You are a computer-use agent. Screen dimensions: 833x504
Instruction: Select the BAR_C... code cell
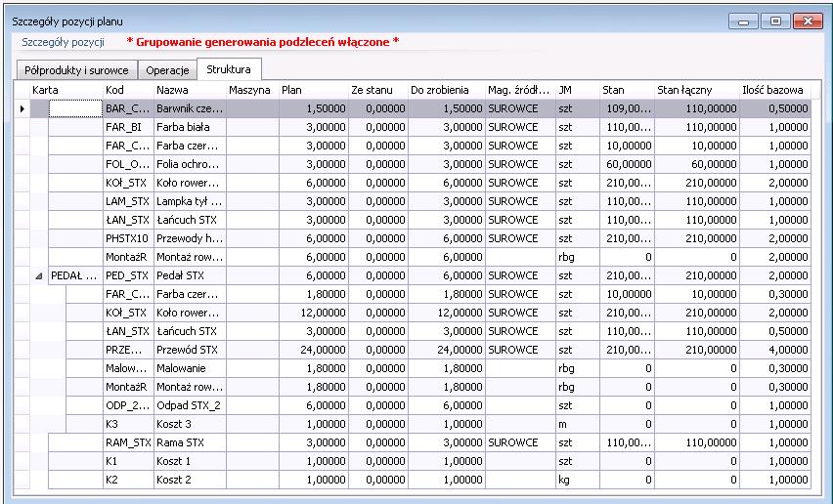pos(128,108)
